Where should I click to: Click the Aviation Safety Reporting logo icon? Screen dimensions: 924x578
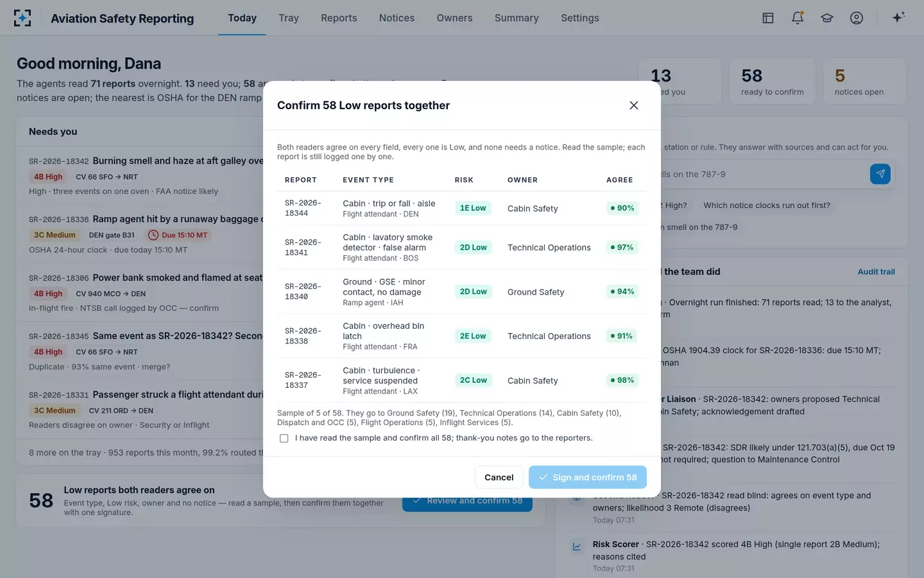(x=22, y=18)
